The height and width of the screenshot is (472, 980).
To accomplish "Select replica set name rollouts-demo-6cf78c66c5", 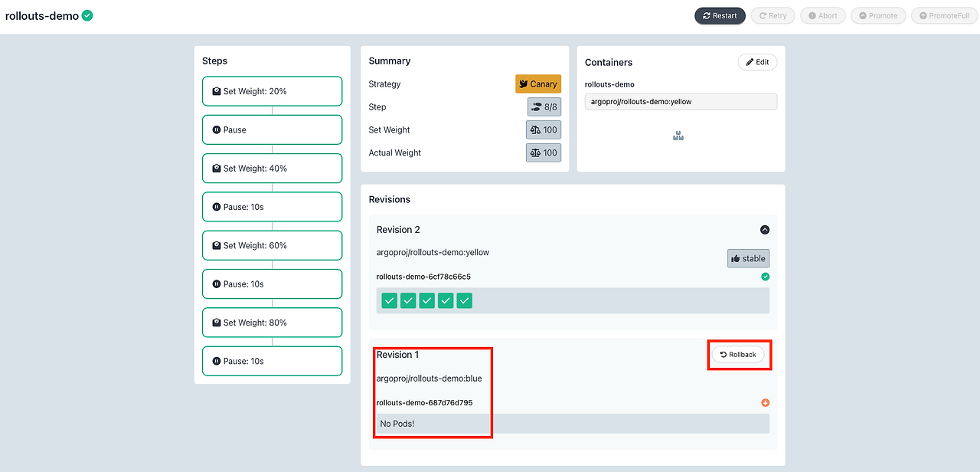I will (423, 277).
